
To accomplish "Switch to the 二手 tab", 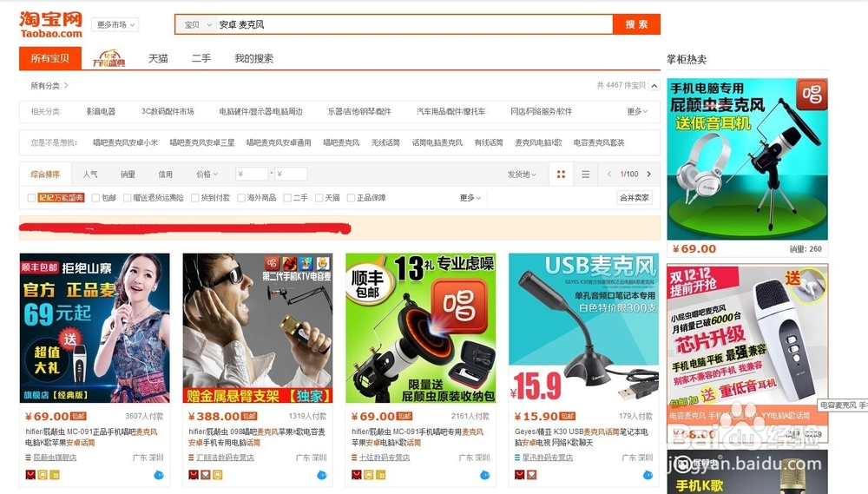I will (x=201, y=58).
